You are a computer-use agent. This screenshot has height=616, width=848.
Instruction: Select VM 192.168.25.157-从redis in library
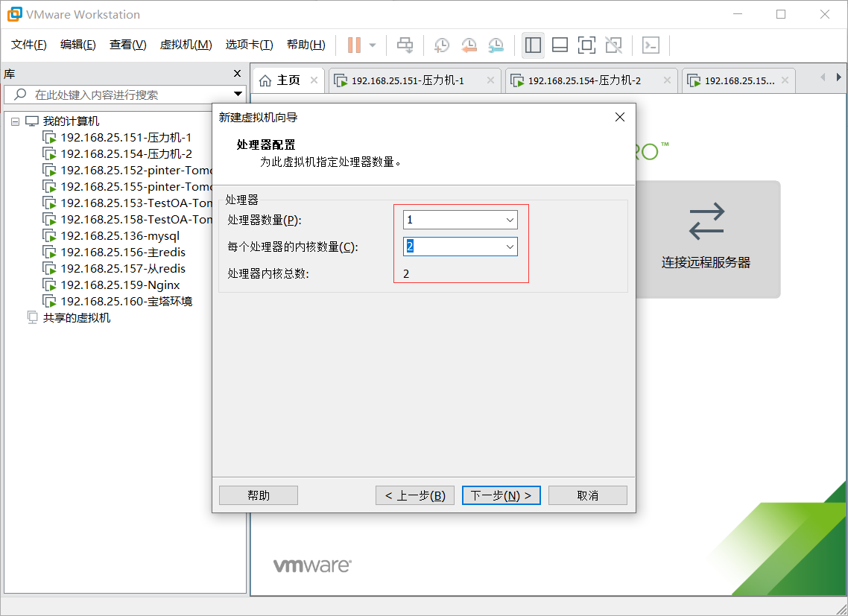123,269
